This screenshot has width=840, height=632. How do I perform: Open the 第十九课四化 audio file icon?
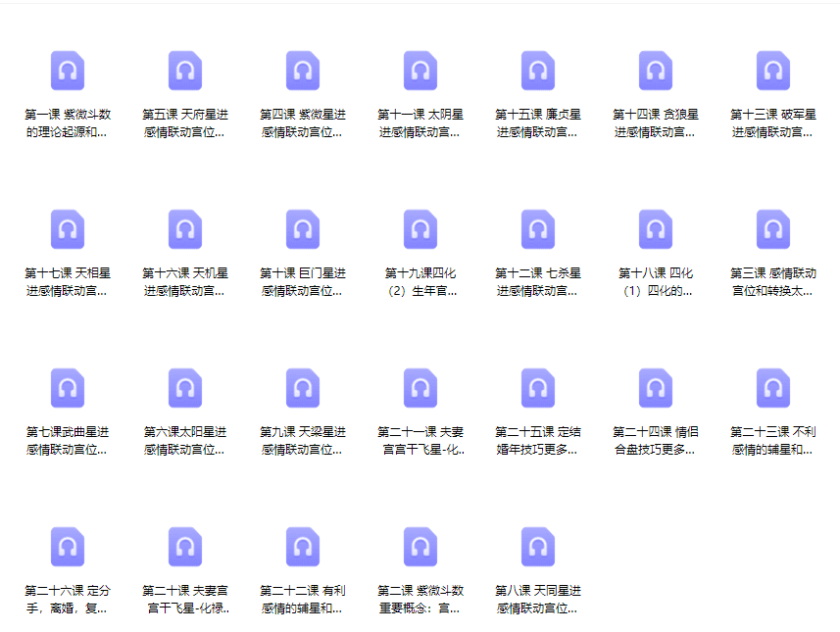tap(420, 230)
